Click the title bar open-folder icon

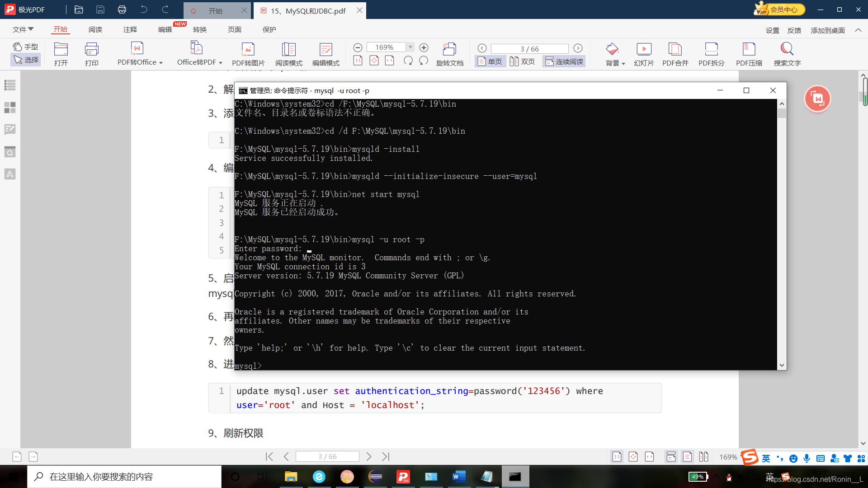(79, 9)
